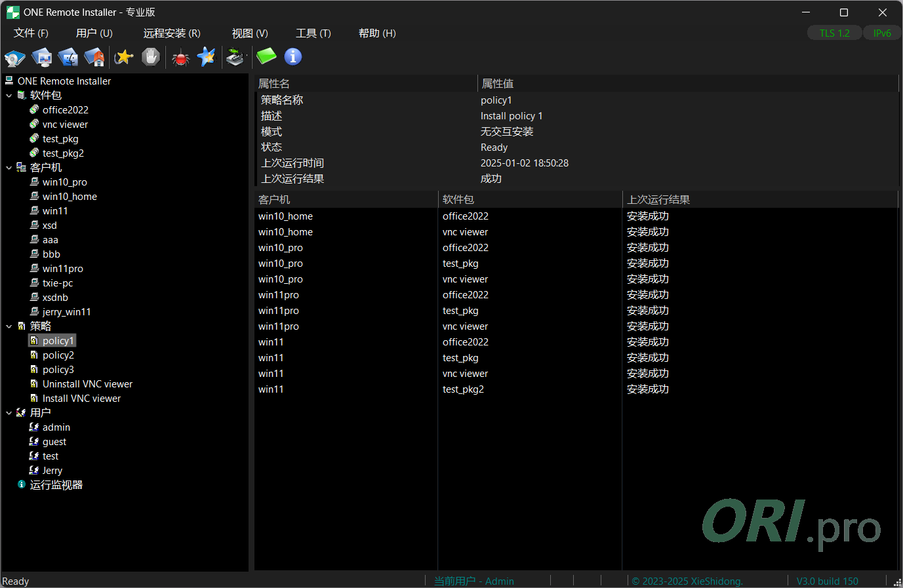The width and height of the screenshot is (903, 588).
Task: Click V3.0 build 150 in status bar
Action: [x=827, y=581]
